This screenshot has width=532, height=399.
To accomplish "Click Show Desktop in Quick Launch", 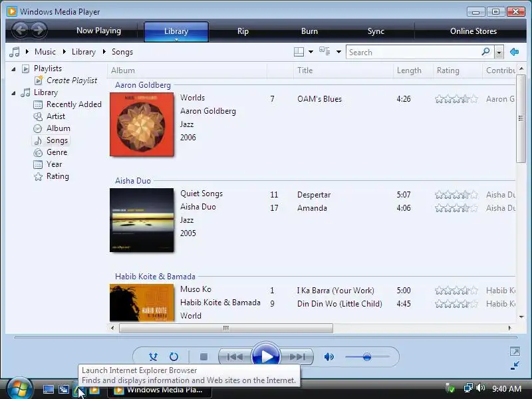I will (48, 390).
